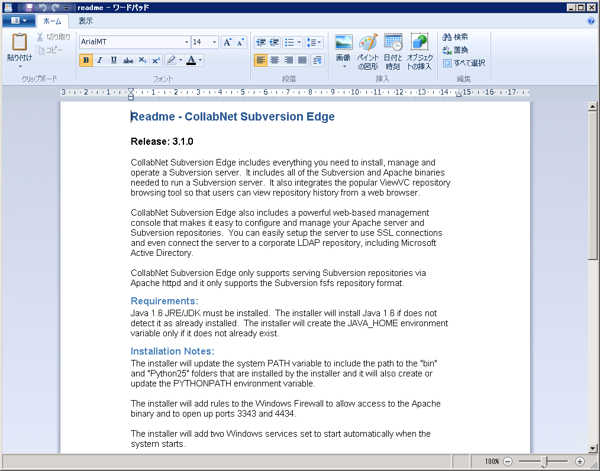
Task: Click the Undo arrow in title bar
Action: click(x=42, y=8)
